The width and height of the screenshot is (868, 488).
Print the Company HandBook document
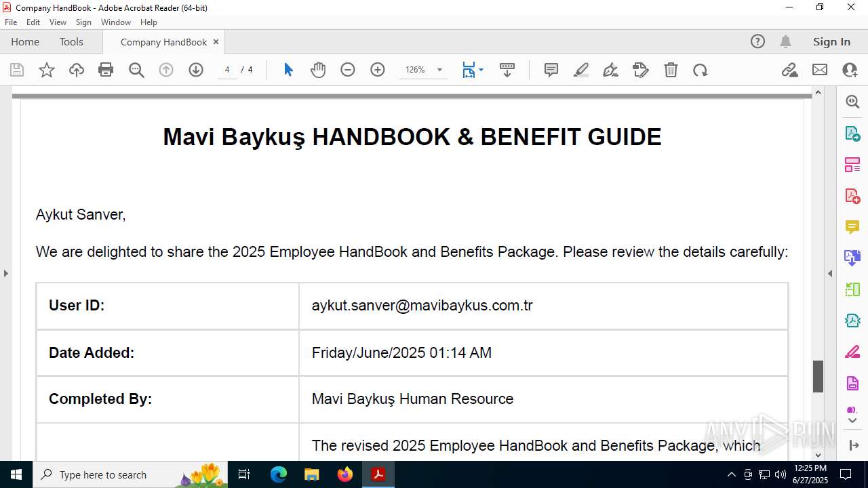[x=106, y=70]
